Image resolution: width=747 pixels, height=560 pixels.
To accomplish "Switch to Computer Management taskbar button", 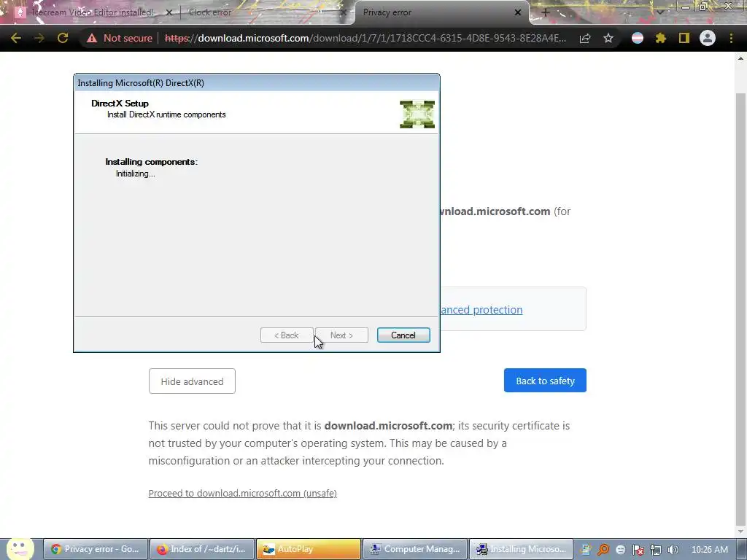I will tap(415, 549).
